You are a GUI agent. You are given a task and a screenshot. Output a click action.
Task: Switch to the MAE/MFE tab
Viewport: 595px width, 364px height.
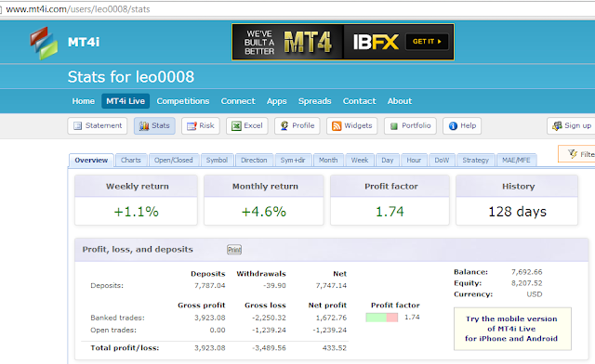click(x=516, y=160)
